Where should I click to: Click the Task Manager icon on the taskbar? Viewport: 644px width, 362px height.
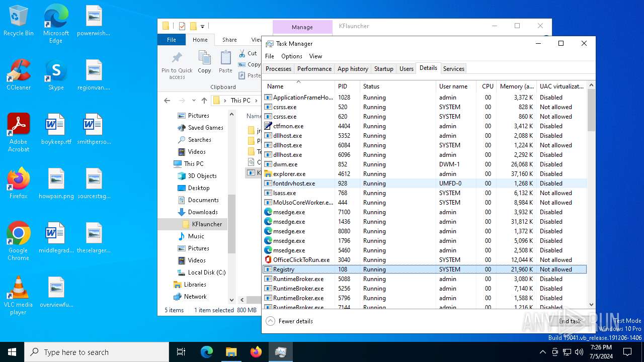pos(281,352)
